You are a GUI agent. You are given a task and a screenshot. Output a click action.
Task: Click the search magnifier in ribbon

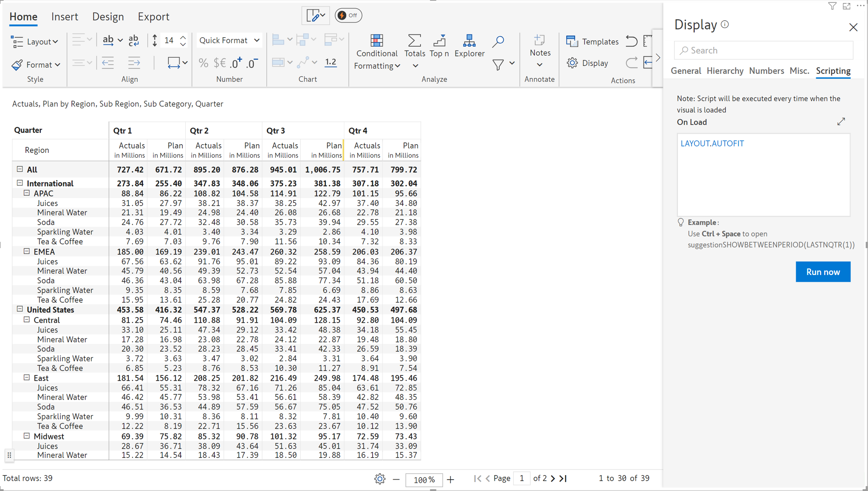click(498, 41)
